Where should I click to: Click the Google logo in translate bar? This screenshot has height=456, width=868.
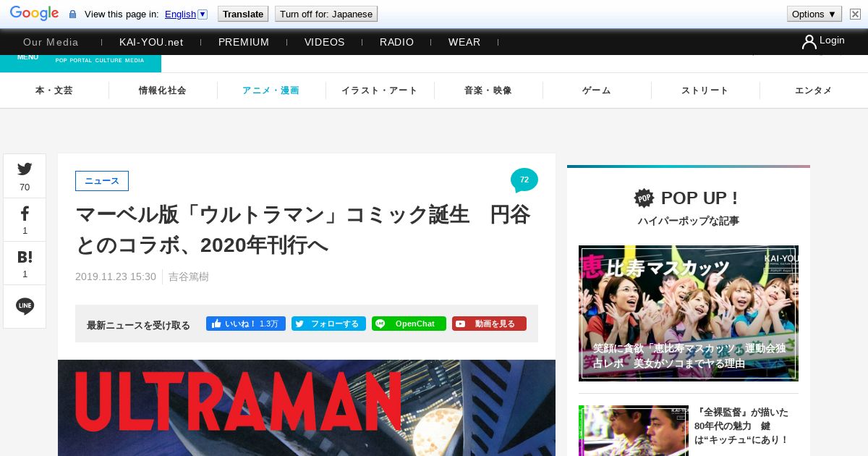click(34, 14)
